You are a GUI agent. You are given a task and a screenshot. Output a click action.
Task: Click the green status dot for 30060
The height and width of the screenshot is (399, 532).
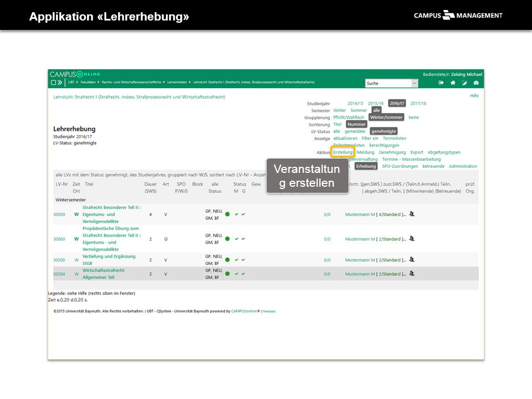[x=227, y=239]
